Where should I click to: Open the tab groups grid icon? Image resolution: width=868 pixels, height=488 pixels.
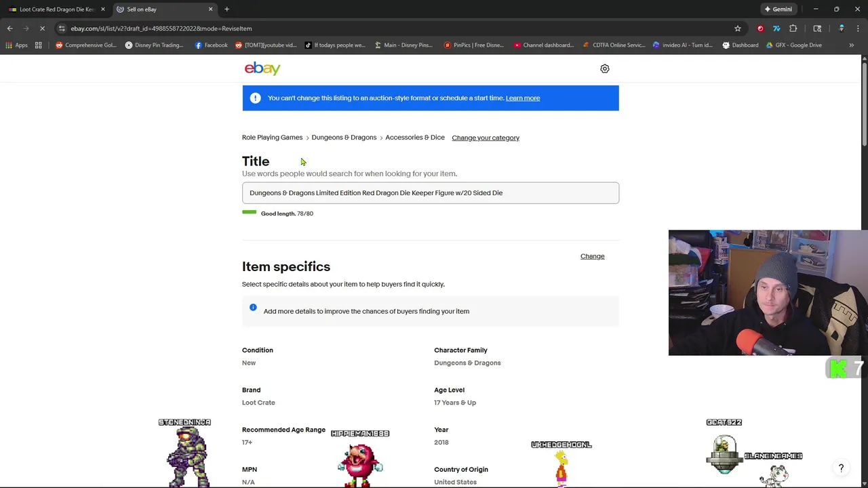(x=39, y=45)
